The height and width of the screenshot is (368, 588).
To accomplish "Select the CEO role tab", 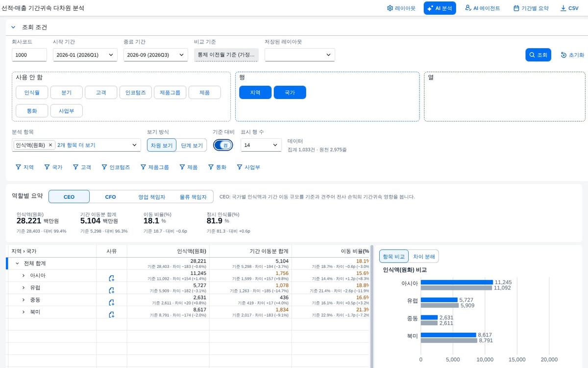I will coord(69,197).
